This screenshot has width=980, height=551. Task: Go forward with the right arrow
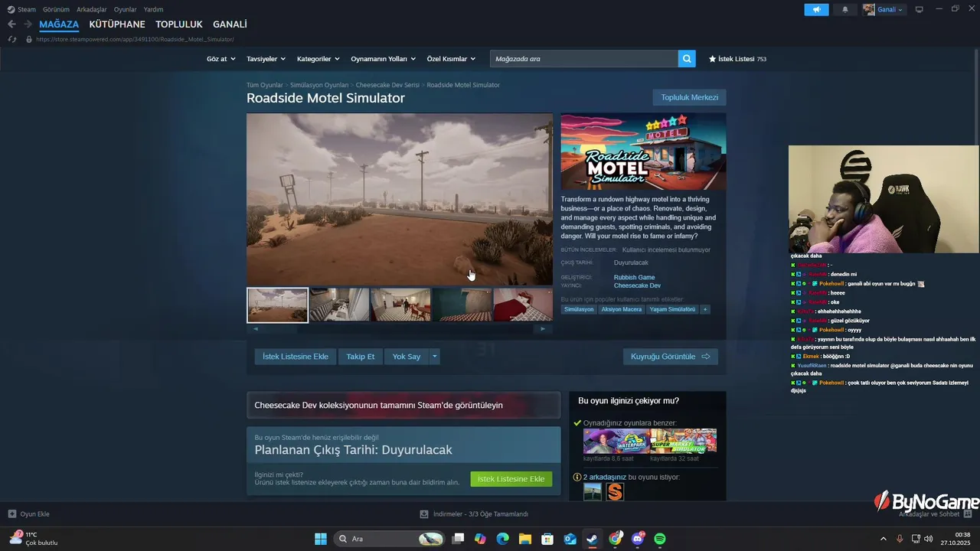tap(28, 24)
